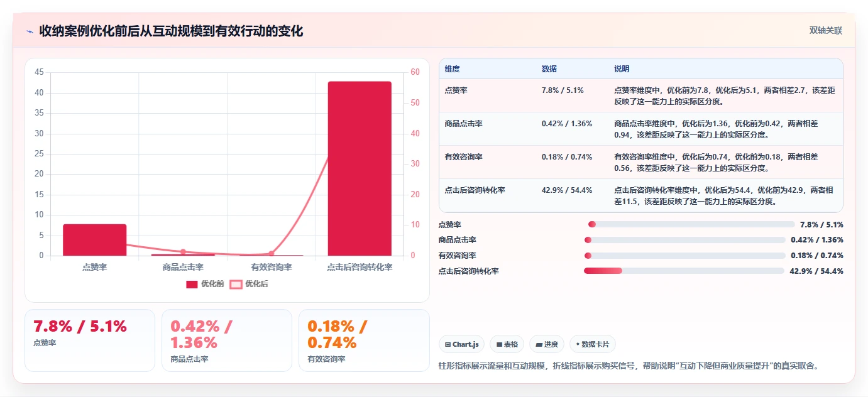Click the 数据 table column header
The width and height of the screenshot is (868, 397).
[549, 69]
